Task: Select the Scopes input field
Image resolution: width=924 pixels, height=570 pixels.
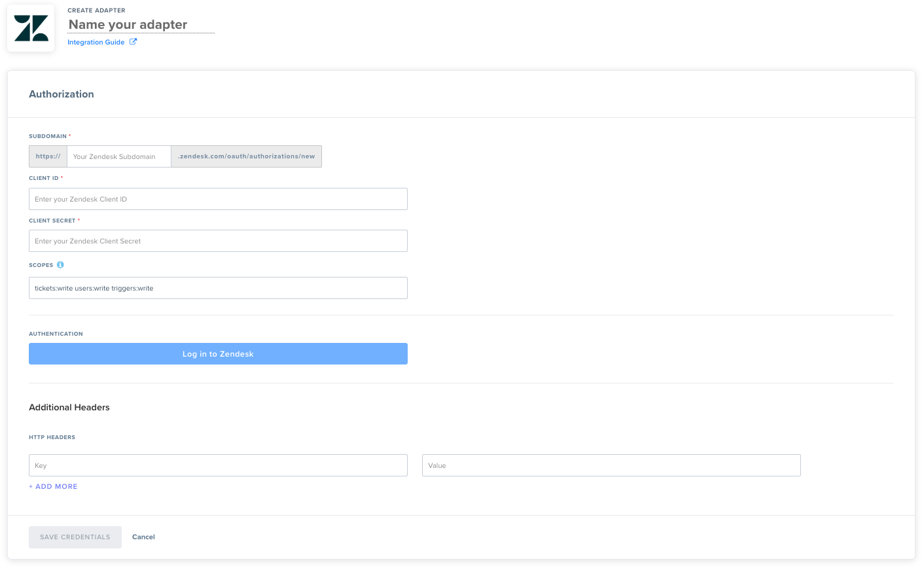Action: coord(218,288)
